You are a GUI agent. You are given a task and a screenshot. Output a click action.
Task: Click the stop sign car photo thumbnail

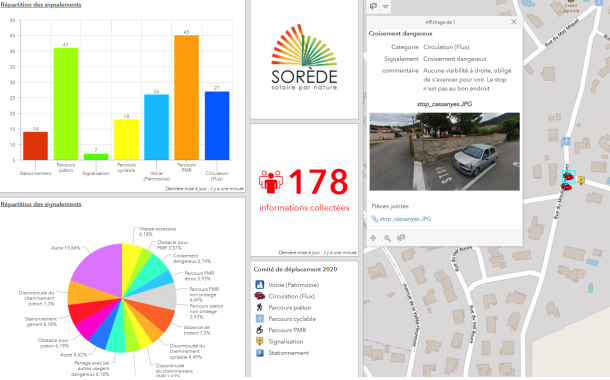coord(444,152)
